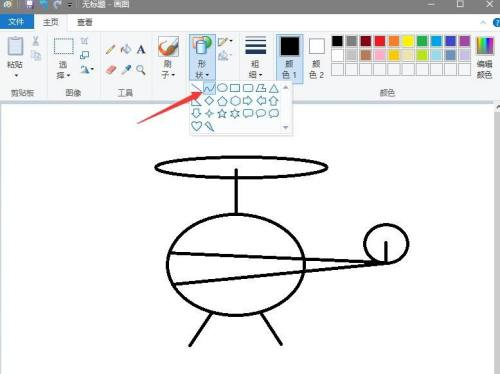Pick the green color swatch

click(x=422, y=41)
